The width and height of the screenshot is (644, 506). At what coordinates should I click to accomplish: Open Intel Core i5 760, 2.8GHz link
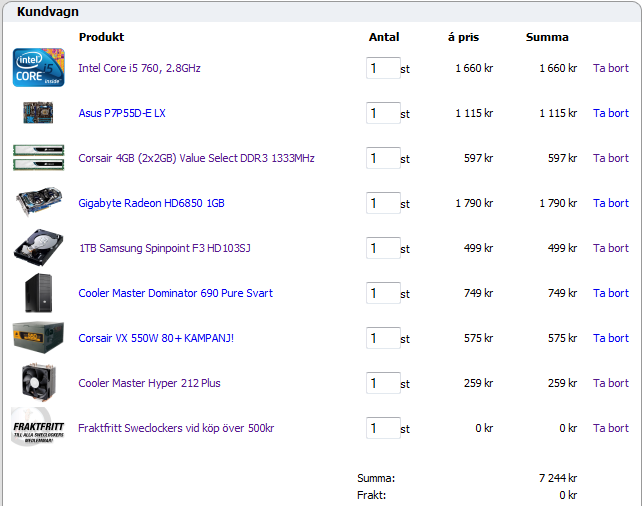click(x=139, y=68)
